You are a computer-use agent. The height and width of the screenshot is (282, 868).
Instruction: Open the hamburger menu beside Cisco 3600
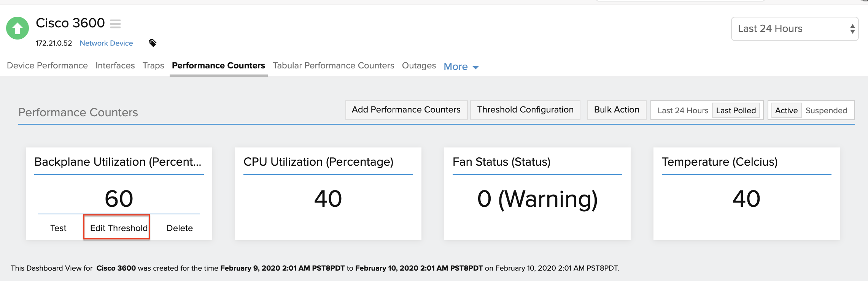coord(115,24)
